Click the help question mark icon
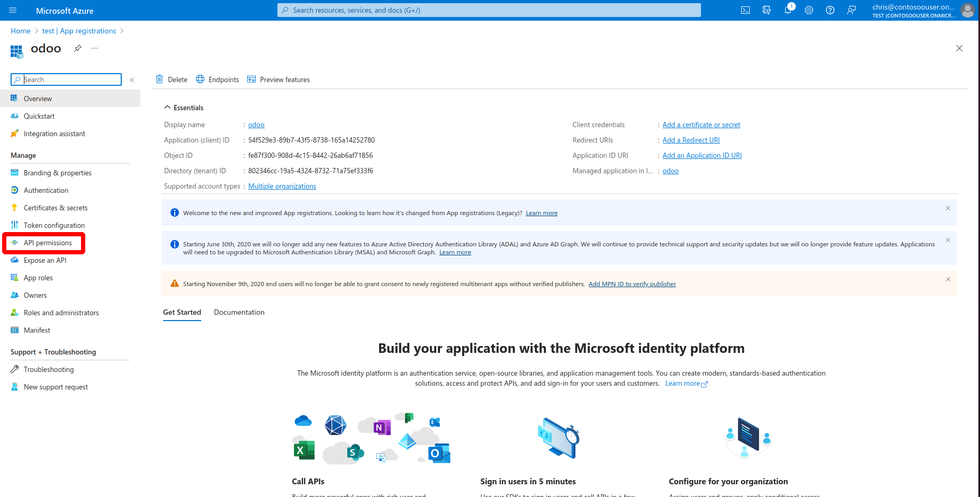Image resolution: width=980 pixels, height=497 pixels. click(x=830, y=10)
